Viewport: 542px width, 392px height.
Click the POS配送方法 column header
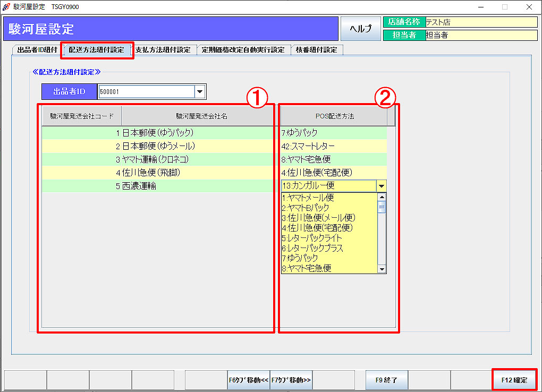tap(334, 116)
